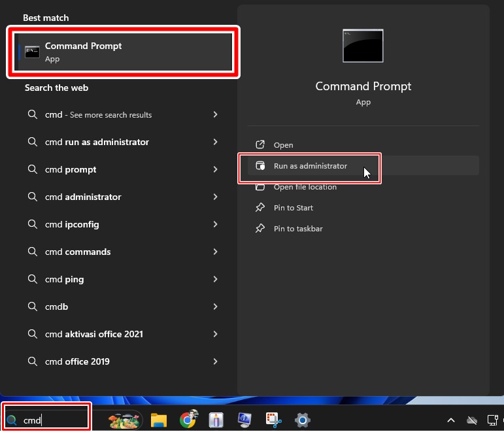504x432 pixels.
Task: Click the pin icon beside Pin to taskbar
Action: click(260, 228)
